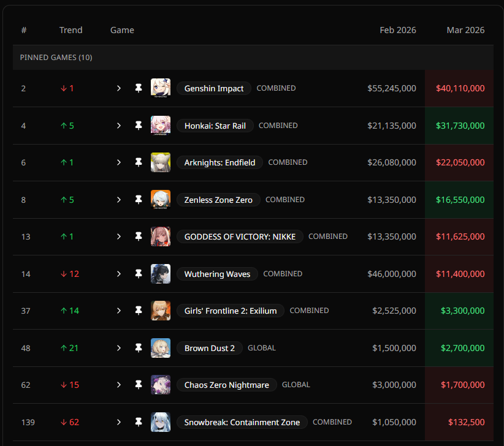Image resolution: width=504 pixels, height=446 pixels.
Task: Open the Genshin Impact name pill
Action: pyautogui.click(x=214, y=88)
